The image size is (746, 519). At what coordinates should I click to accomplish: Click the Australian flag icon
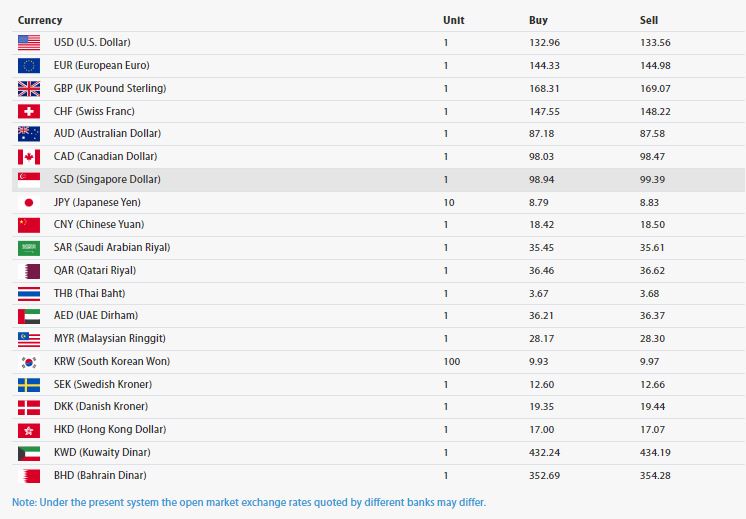[x=29, y=134]
